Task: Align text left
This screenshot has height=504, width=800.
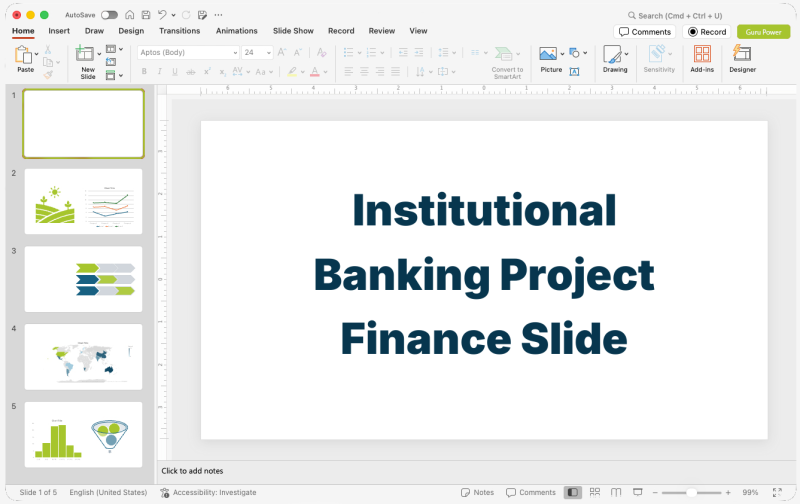Action: click(x=348, y=72)
